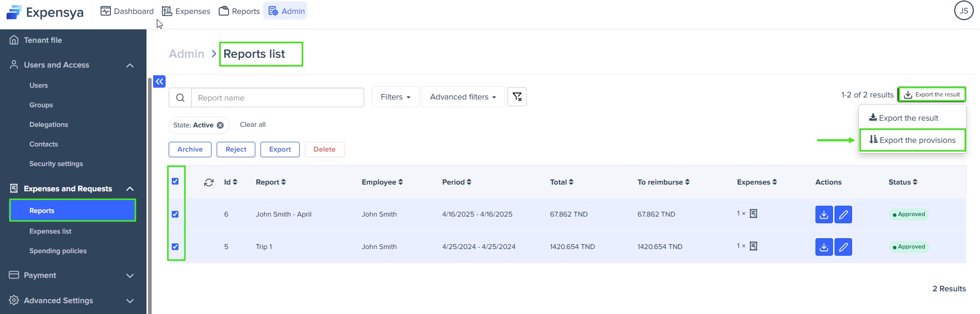The image size is (980, 314).
Task: Open the Dashboard tab
Action: (127, 11)
